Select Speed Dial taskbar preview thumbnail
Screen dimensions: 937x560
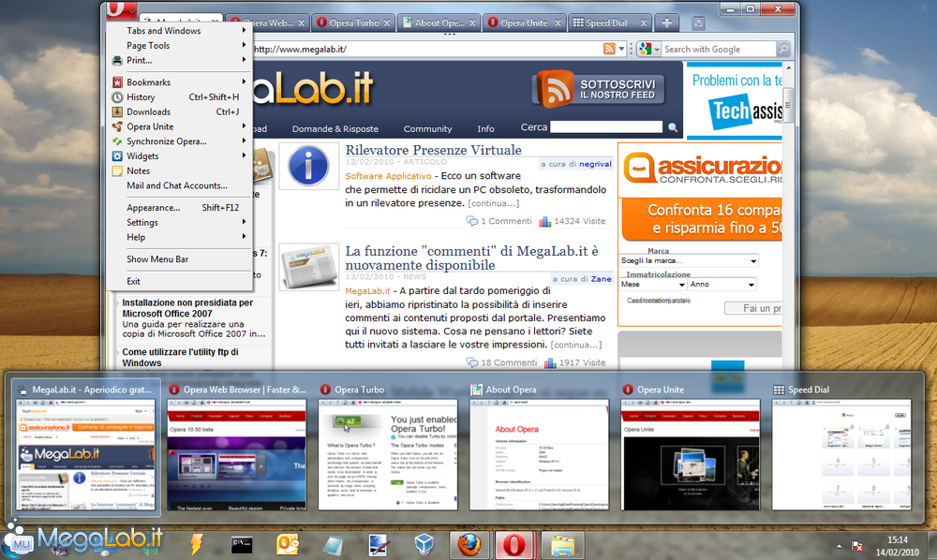tap(841, 454)
